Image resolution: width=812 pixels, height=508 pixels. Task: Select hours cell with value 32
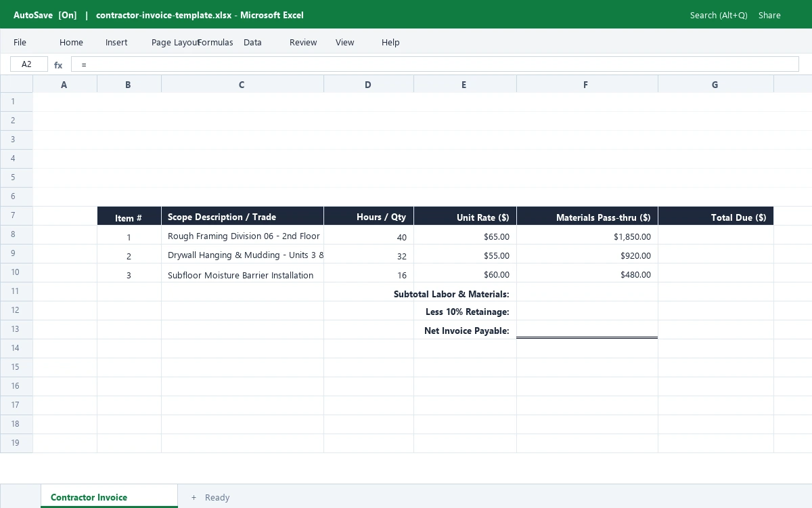click(368, 254)
